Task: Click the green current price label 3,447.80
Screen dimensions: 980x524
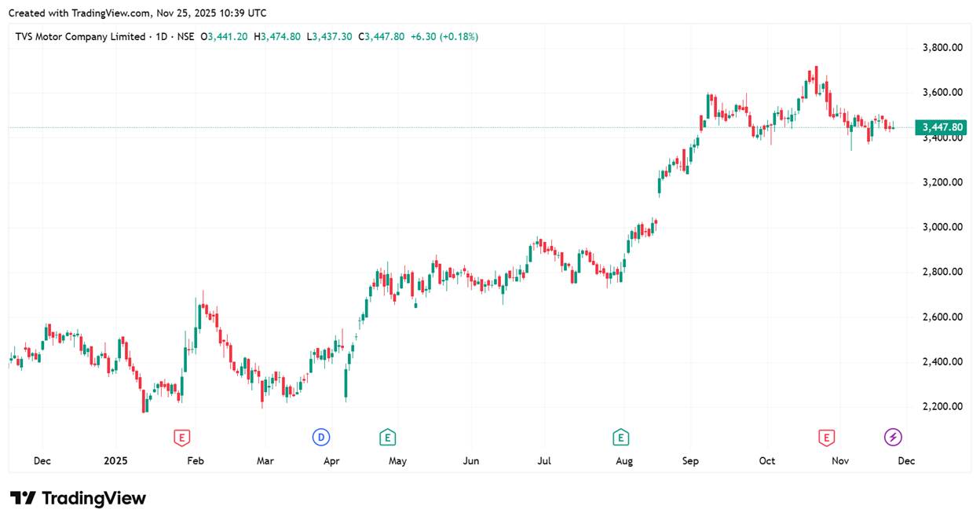Action: 942,127
